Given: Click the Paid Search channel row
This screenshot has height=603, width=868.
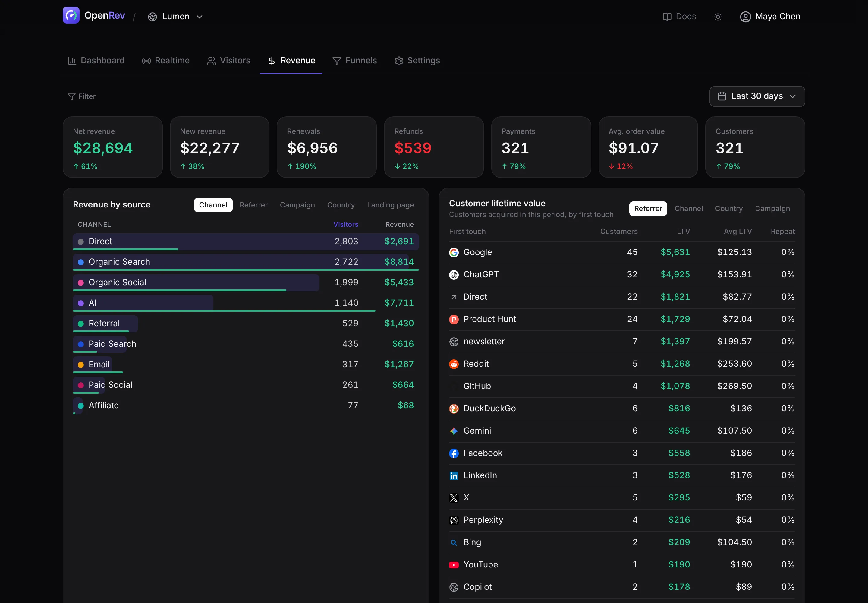Looking at the screenshot, I should click(x=246, y=344).
